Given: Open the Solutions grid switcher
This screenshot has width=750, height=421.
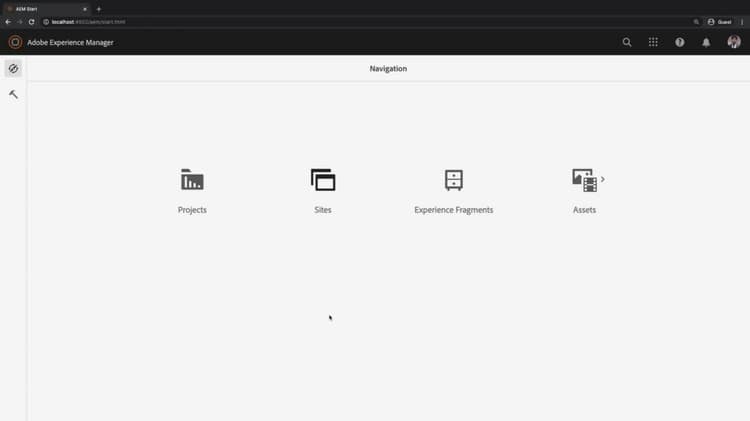Looking at the screenshot, I should coord(653,42).
